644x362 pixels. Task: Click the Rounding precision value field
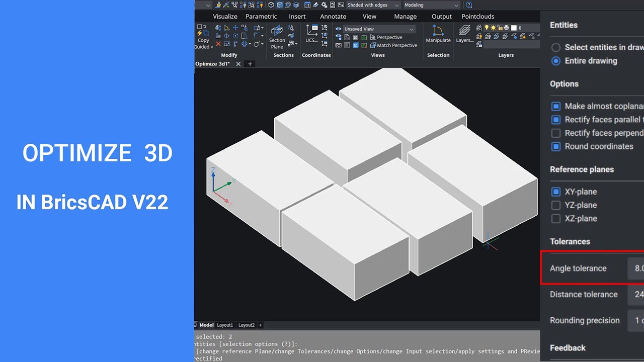tap(636, 321)
